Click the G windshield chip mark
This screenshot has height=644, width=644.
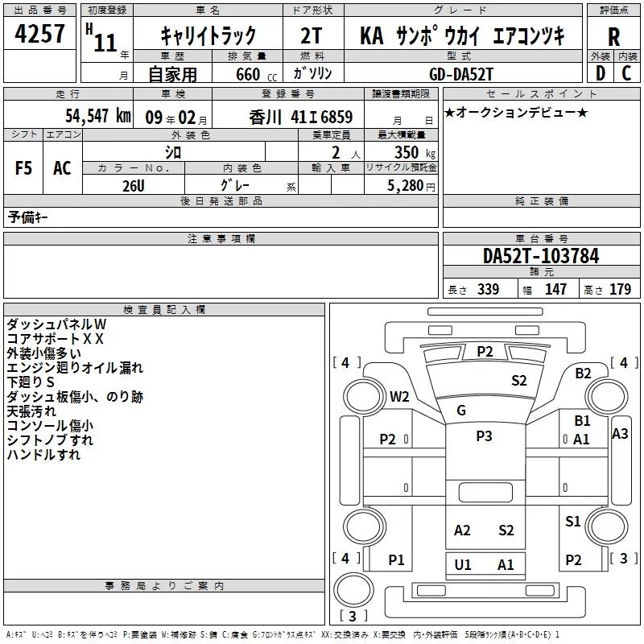(460, 410)
